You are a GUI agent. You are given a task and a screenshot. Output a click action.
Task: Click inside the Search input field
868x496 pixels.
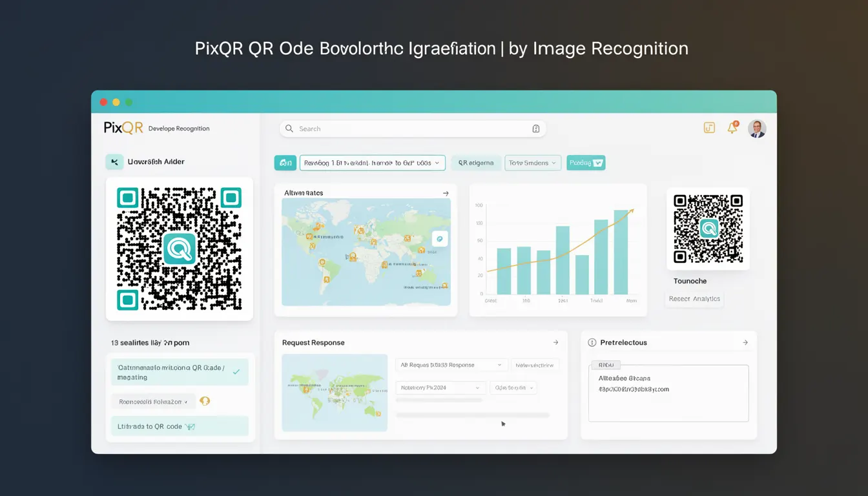(413, 129)
